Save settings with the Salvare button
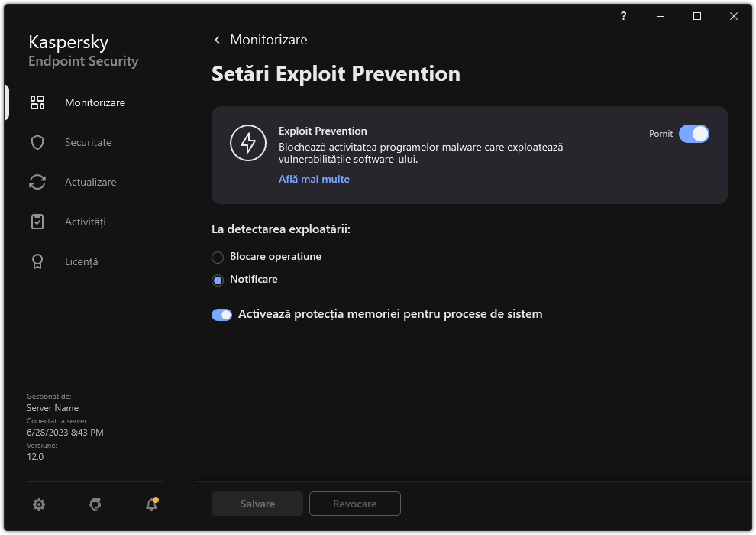The image size is (756, 535). 257,504
